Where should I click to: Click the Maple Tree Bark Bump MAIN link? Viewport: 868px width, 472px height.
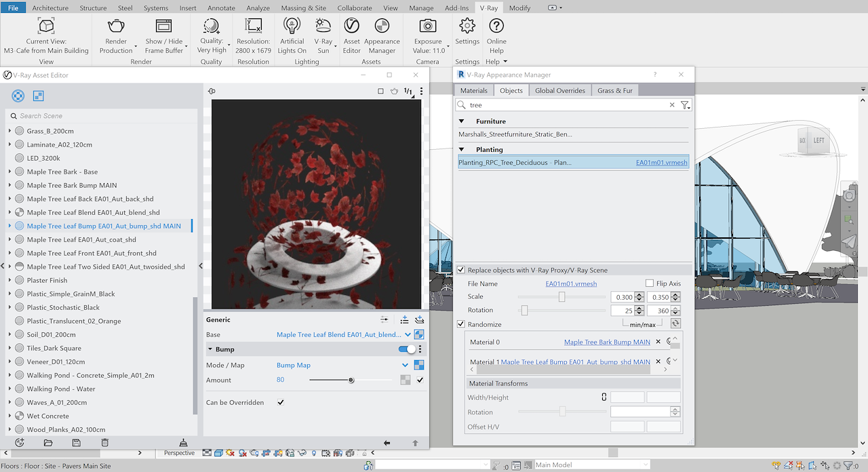(607, 342)
